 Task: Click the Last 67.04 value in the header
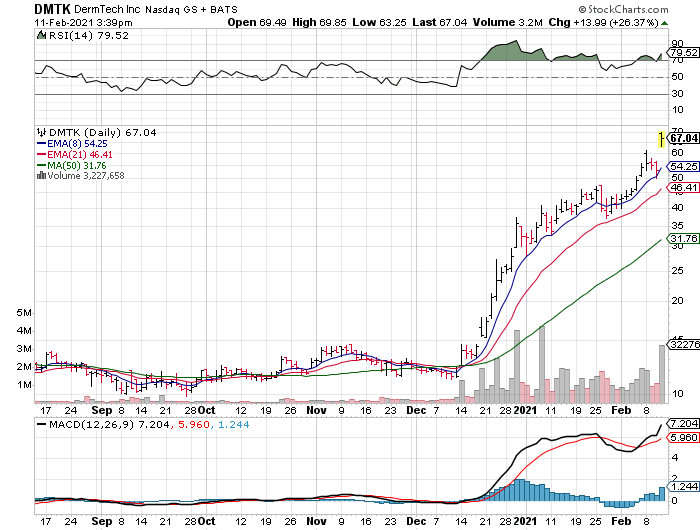coord(440,22)
